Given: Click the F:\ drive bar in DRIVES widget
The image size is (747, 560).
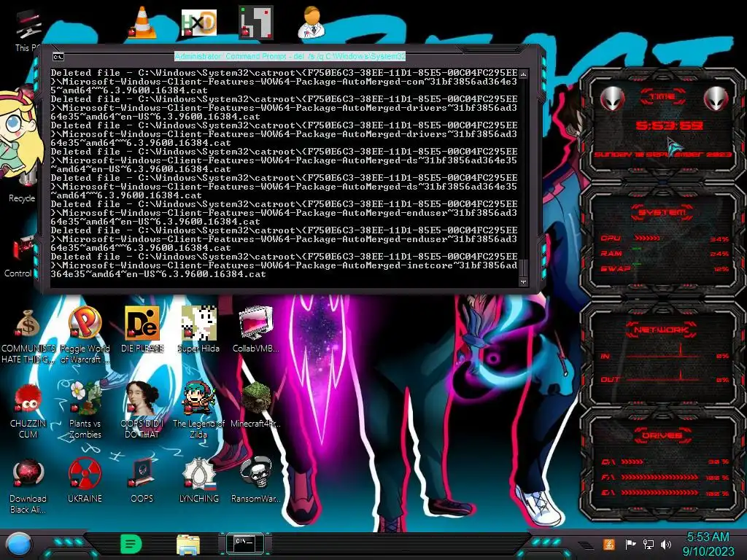Looking at the screenshot, I should click(x=660, y=477).
